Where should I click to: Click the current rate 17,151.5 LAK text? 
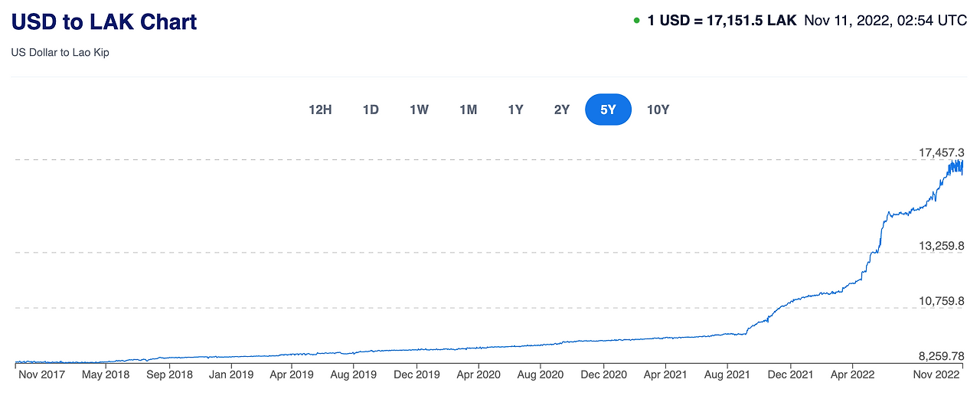pyautogui.click(x=721, y=21)
